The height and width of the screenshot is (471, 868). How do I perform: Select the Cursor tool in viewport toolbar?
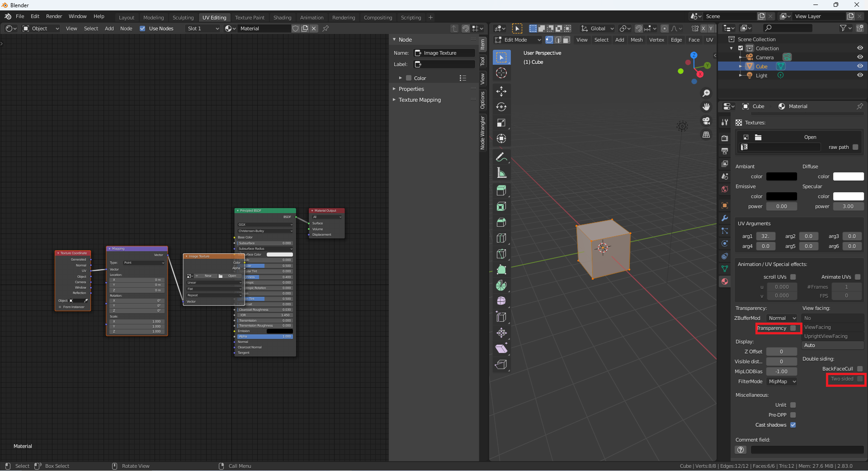501,73
